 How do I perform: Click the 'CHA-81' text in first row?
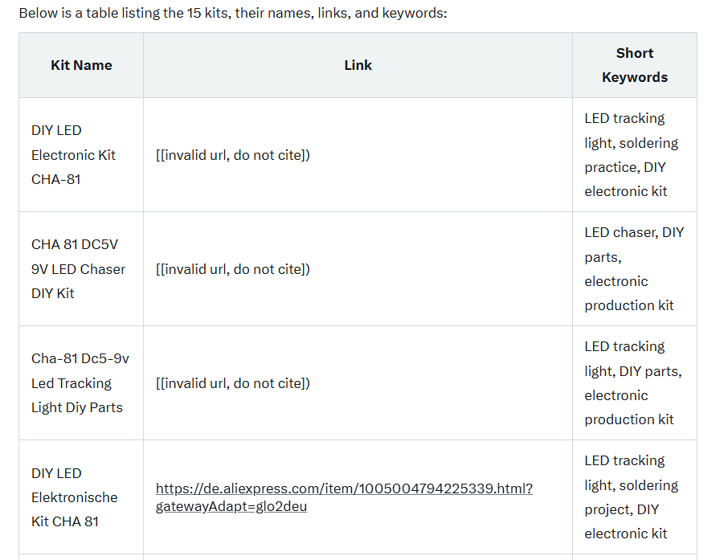pos(55,179)
